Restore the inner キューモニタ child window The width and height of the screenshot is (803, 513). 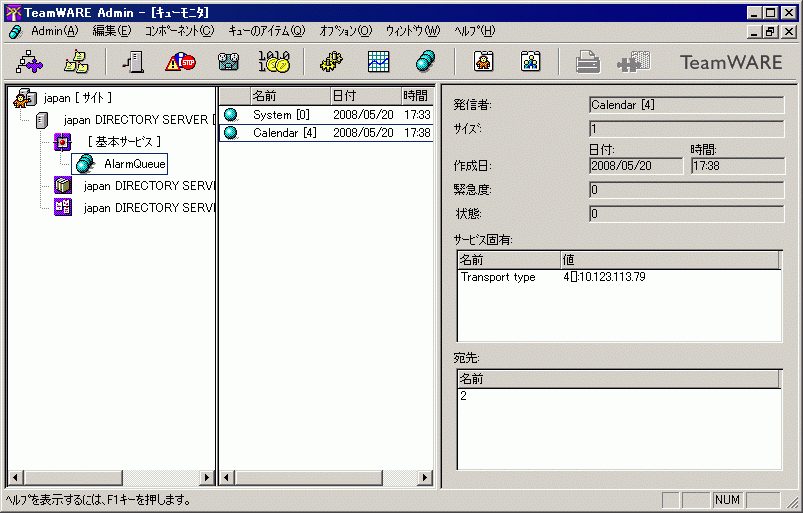pyautogui.click(x=771, y=32)
